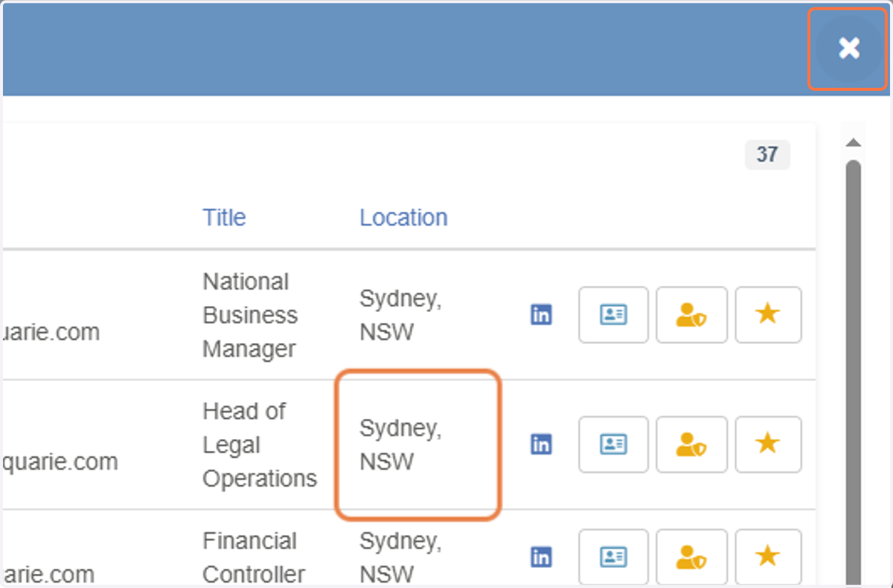
Task: Click user shield icon for Head of Legal Operations
Action: point(691,444)
